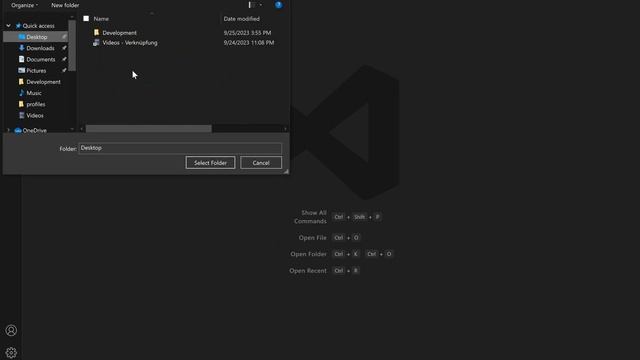The width and height of the screenshot is (640, 360).
Task: Select the Quick access label
Action: click(38, 26)
